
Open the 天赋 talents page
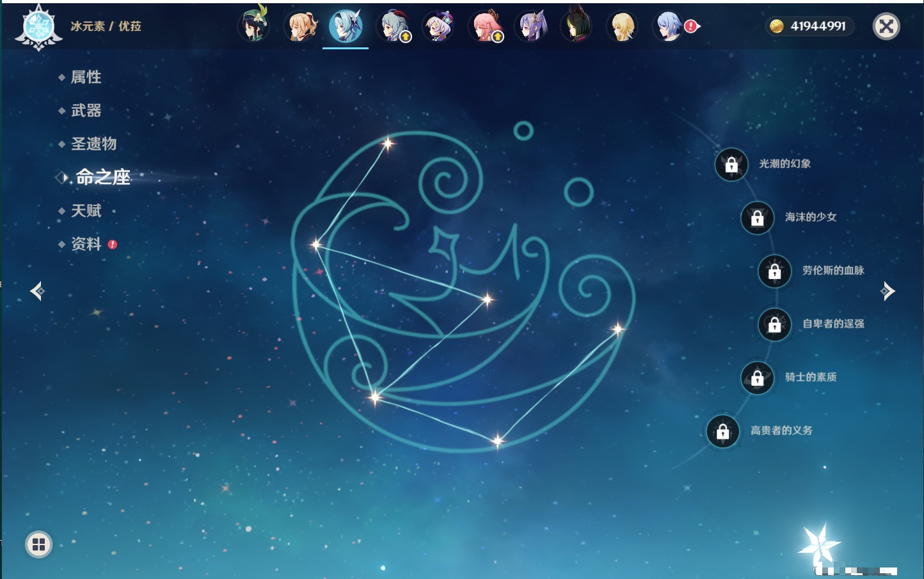86,210
